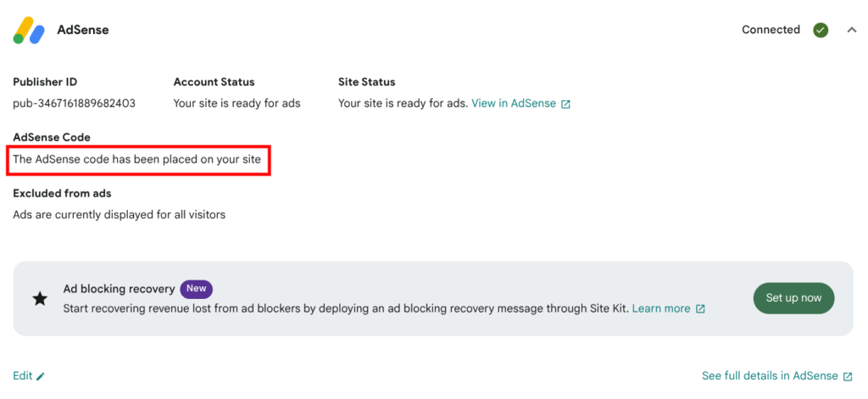
Task: Click external-link icon beside View in AdSense
Action: pyautogui.click(x=565, y=103)
